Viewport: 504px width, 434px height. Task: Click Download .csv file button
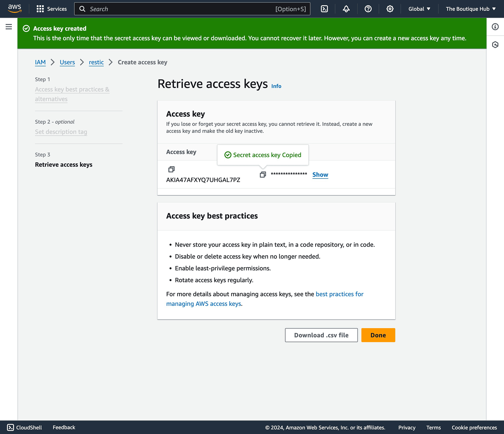pos(321,335)
